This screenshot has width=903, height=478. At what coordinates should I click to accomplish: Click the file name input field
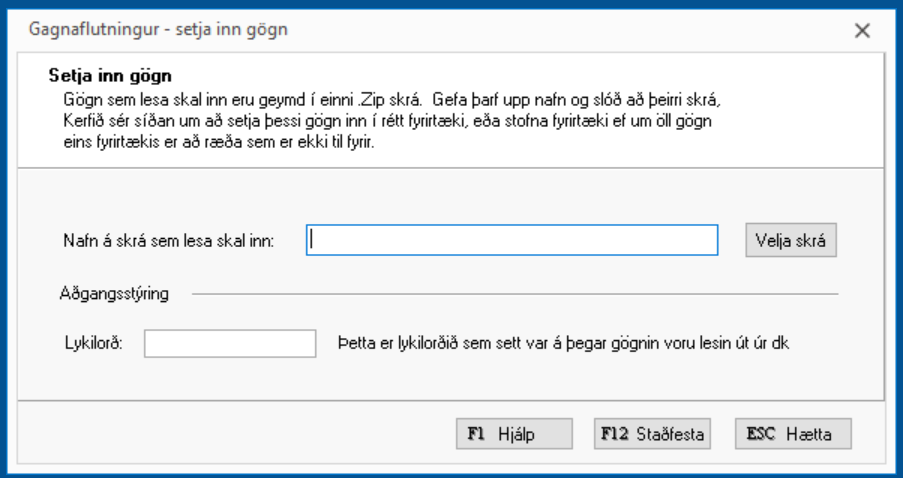click(512, 240)
